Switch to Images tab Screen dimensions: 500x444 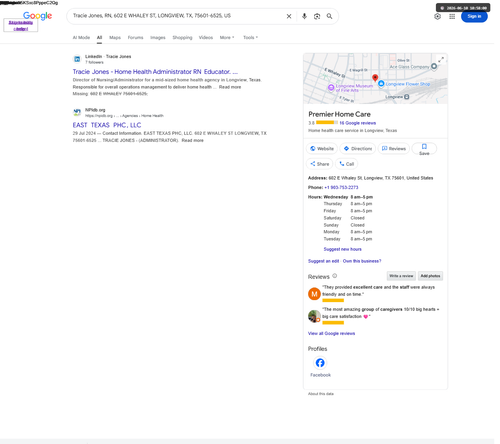point(158,38)
